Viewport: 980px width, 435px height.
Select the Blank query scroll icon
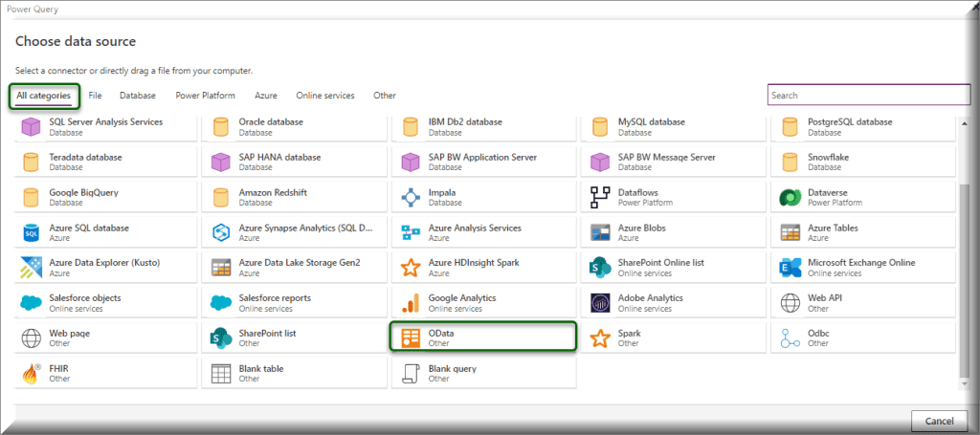pyautogui.click(x=411, y=373)
